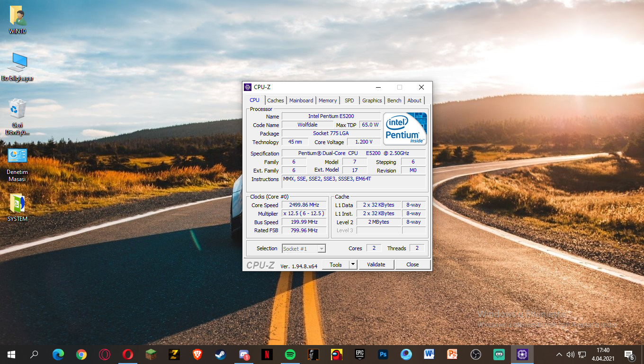Click the Max TDP value 65.0 W

tap(370, 125)
